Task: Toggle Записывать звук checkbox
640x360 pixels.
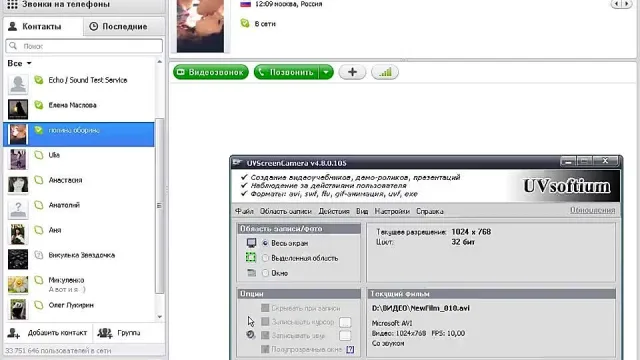Action: tap(265, 336)
